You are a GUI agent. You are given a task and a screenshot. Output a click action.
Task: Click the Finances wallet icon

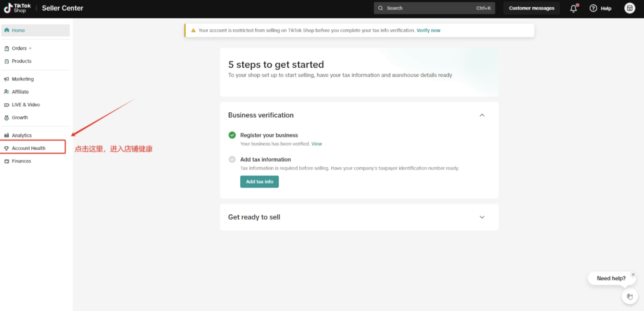[7, 161]
